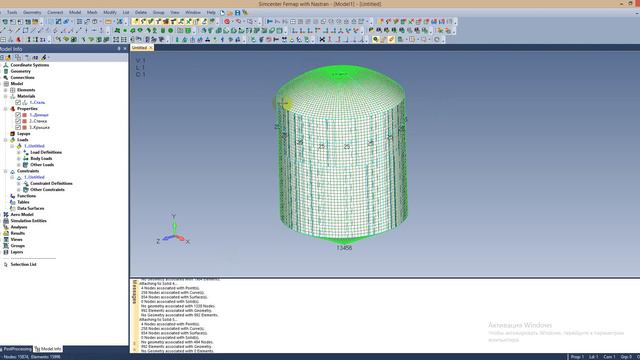Viewport: 640px width, 360px height.
Task: Open the Tools menu
Action: (x=12, y=13)
